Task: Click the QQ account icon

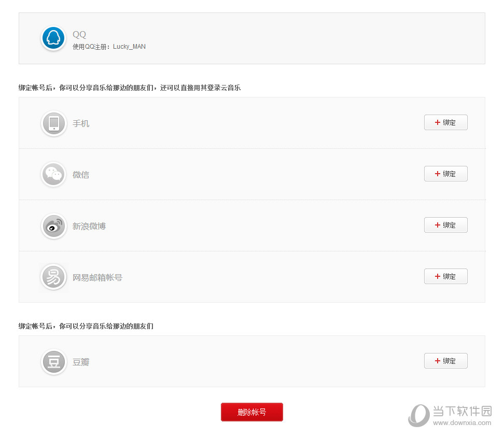Action: (x=53, y=38)
